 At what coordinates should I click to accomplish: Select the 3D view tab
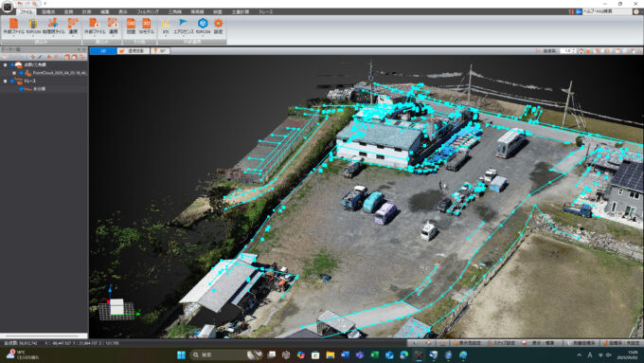pyautogui.click(x=103, y=51)
